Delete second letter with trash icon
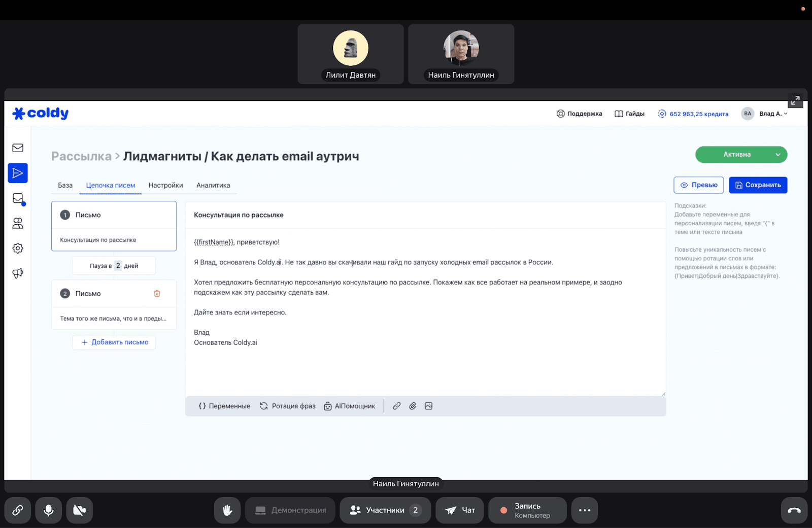The height and width of the screenshot is (528, 812). click(157, 294)
